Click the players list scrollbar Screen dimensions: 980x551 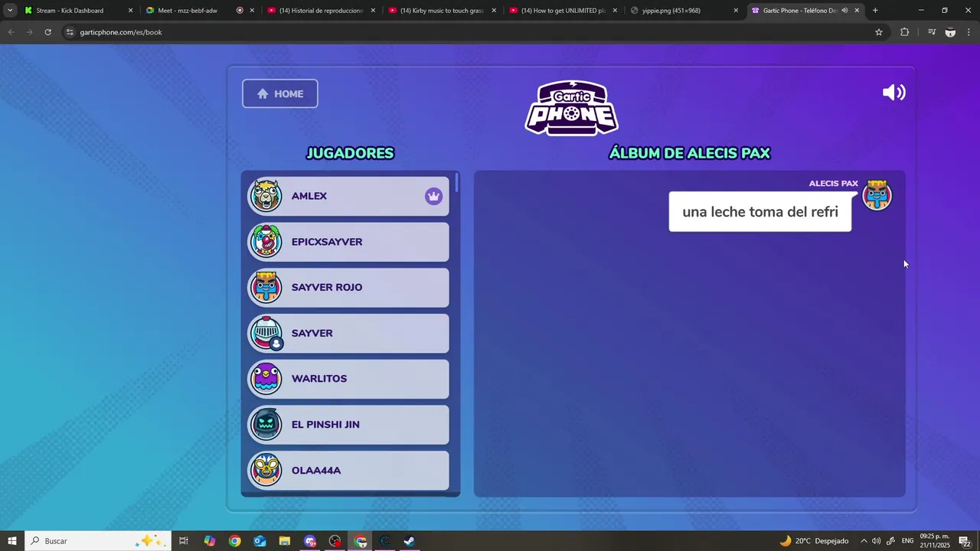(x=457, y=182)
